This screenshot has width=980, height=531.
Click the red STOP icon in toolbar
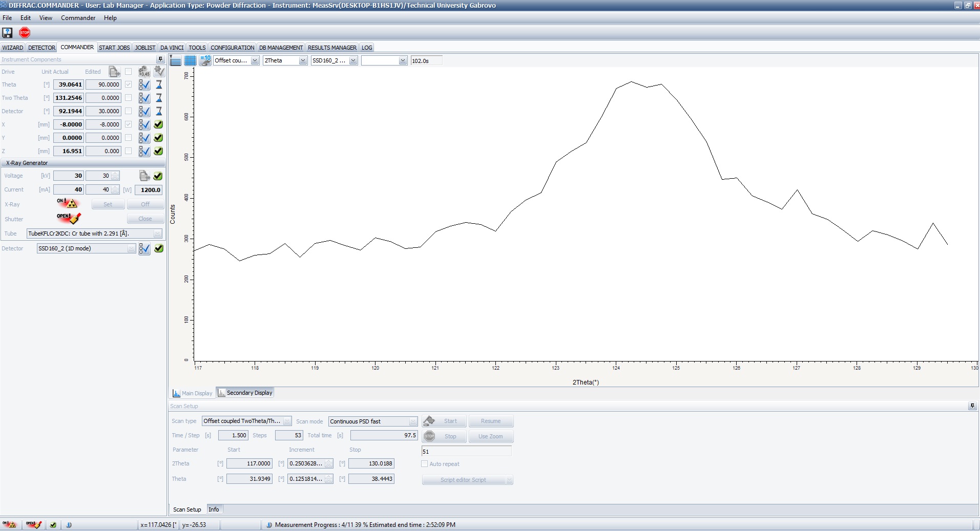tap(25, 33)
